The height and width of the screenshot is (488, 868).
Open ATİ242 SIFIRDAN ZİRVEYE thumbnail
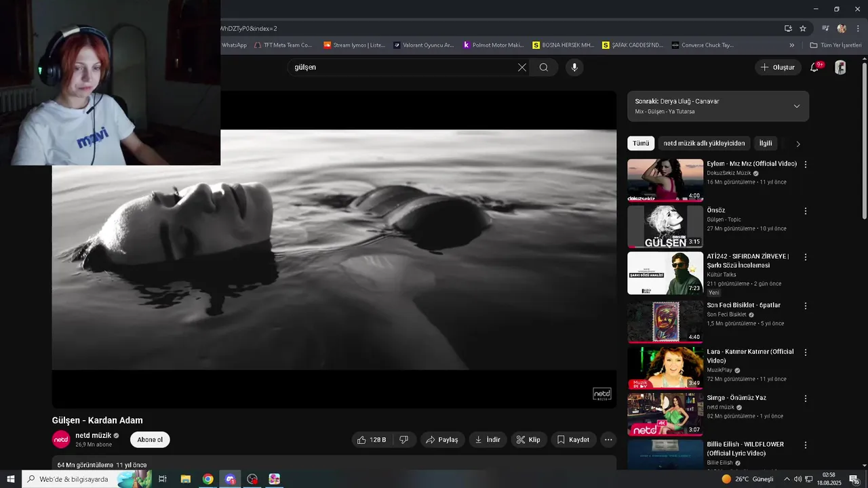tap(665, 273)
